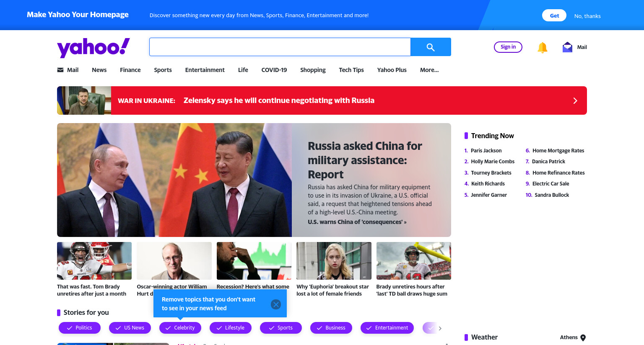Click the Athens weather location text

(x=569, y=337)
